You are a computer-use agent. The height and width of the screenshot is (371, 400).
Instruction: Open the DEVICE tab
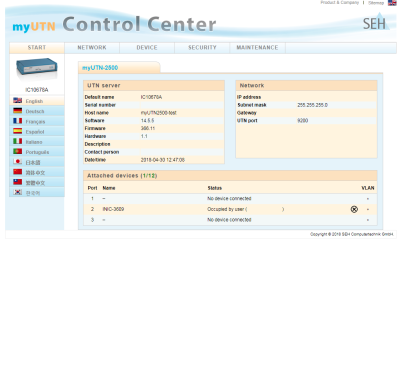pyautogui.click(x=147, y=48)
